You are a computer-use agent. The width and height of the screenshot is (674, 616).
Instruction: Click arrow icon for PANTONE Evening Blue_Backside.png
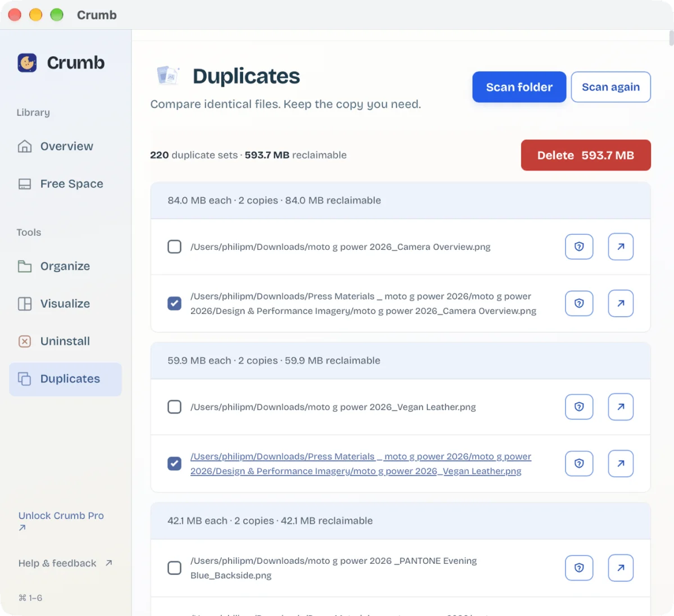(x=621, y=568)
